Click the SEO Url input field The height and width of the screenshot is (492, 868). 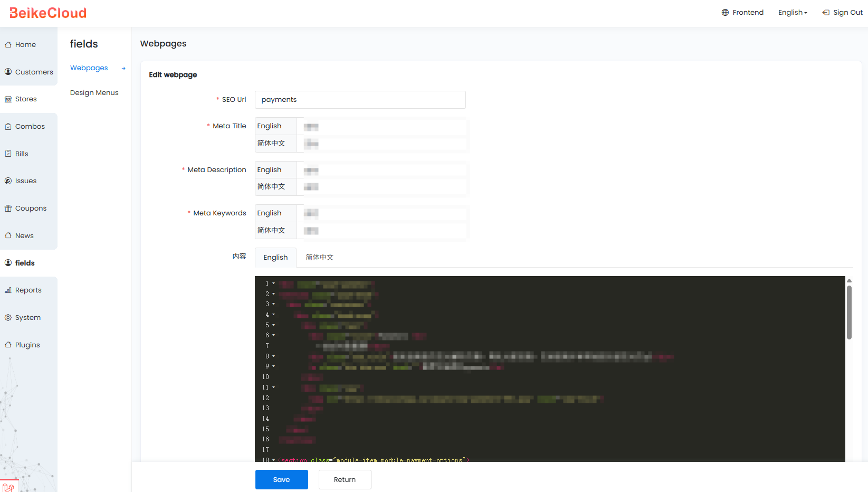[x=360, y=100]
